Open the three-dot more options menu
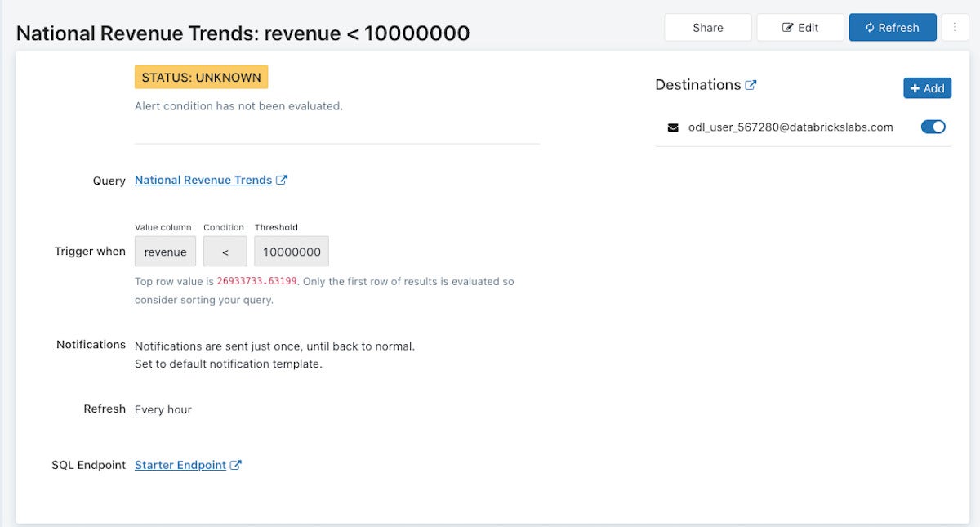The height and width of the screenshot is (527, 980). coord(955,27)
